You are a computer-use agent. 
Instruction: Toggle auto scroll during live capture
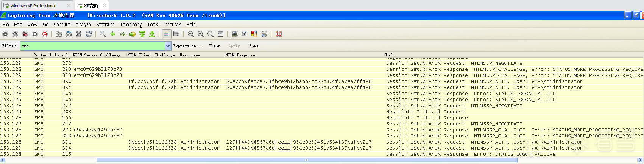(176, 34)
